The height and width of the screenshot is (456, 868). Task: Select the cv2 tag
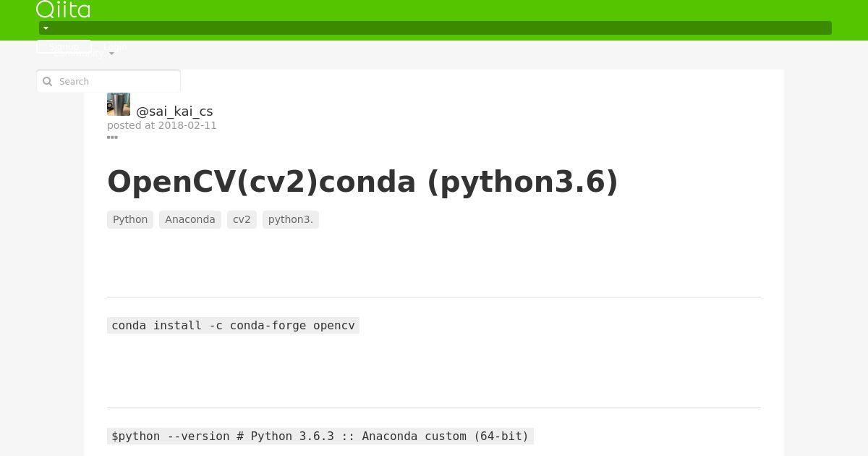[242, 219]
